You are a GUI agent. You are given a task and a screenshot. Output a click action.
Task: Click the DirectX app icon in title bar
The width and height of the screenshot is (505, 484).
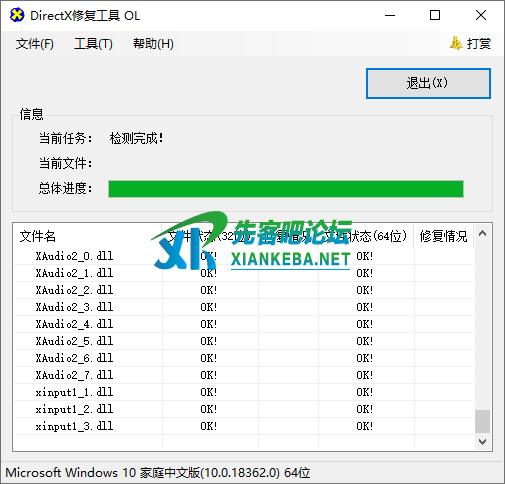click(x=17, y=15)
